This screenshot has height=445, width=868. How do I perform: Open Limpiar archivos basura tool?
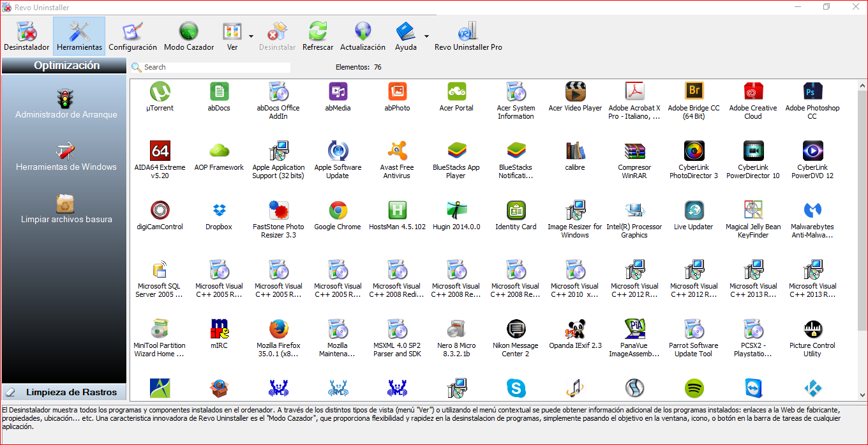click(66, 209)
